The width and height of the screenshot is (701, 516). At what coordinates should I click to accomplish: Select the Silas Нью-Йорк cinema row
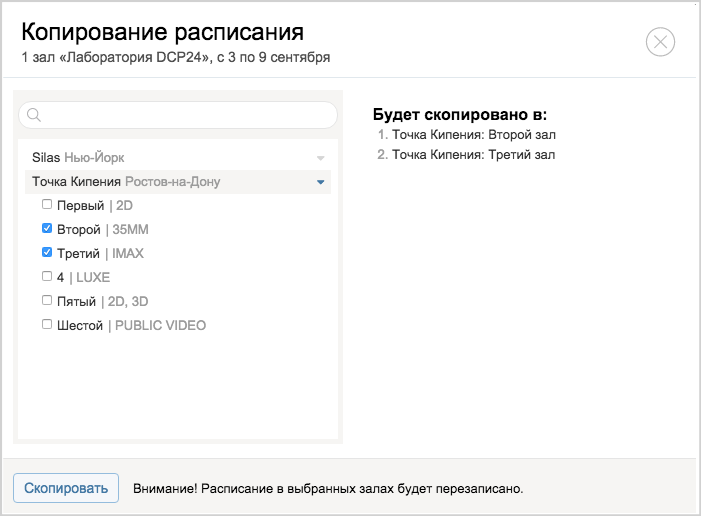[178, 158]
